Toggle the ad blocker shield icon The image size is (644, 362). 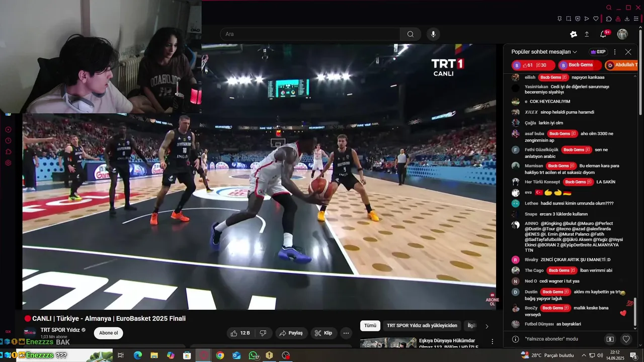pyautogui.click(x=578, y=19)
